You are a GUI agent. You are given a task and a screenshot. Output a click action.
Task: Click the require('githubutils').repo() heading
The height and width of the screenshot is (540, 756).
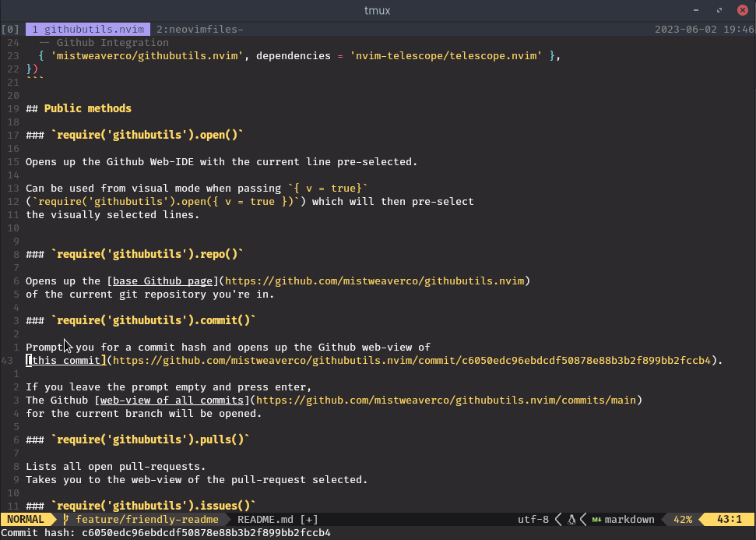click(x=135, y=254)
